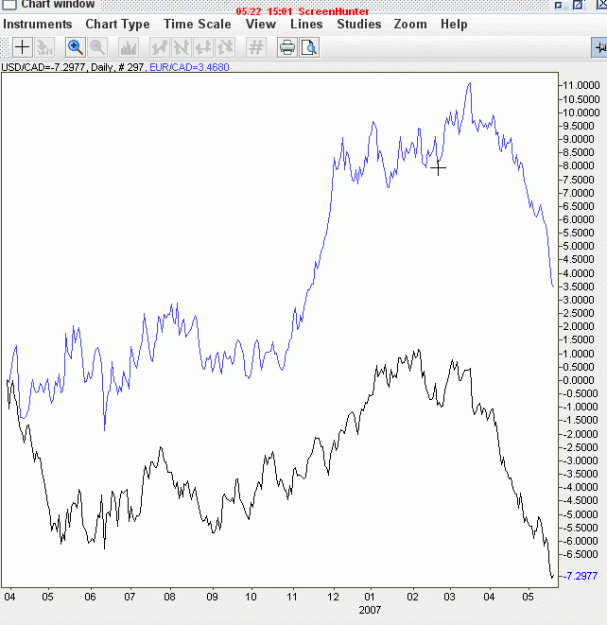Click the blue EUR/CAD=3.4680 legend label

(x=189, y=67)
